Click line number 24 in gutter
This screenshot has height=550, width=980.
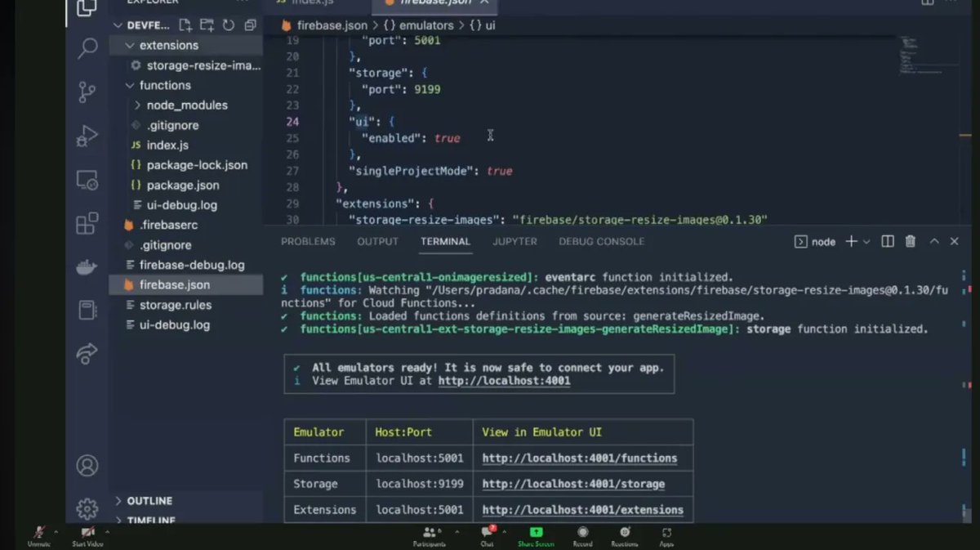click(x=292, y=122)
